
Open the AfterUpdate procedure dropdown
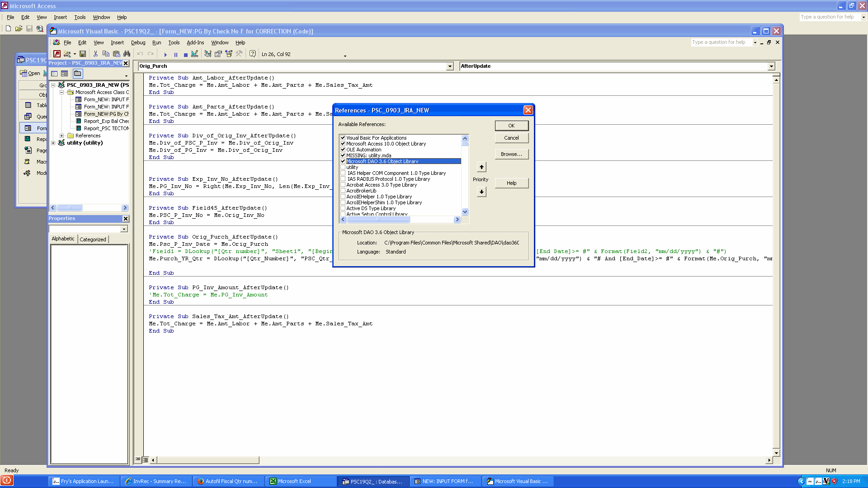point(771,66)
